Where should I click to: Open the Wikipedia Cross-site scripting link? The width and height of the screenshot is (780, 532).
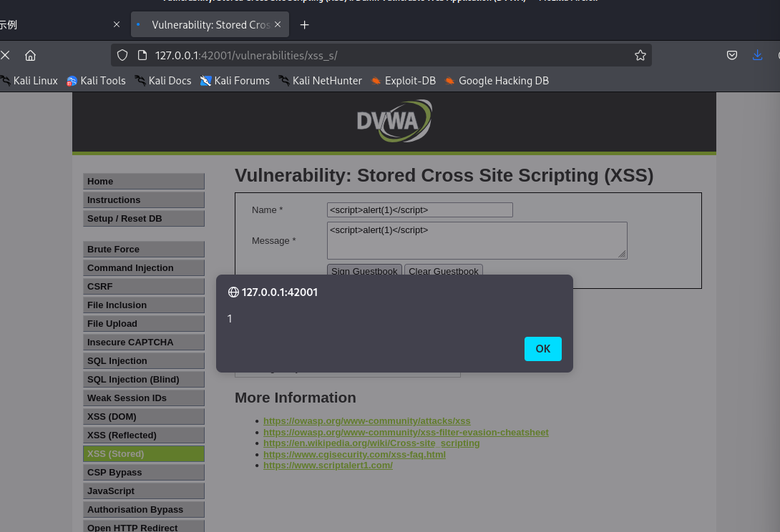point(371,443)
